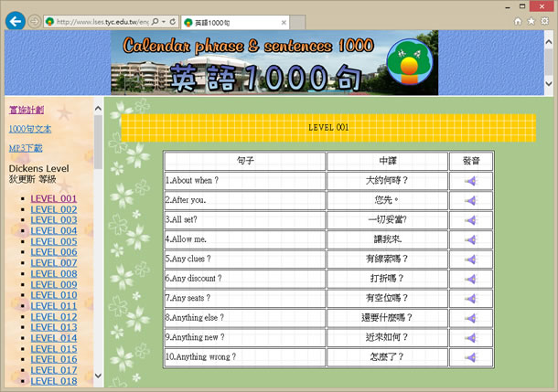The height and width of the screenshot is (392, 558).
Task: Play audio for 'About when?' sentence
Action: point(470,181)
